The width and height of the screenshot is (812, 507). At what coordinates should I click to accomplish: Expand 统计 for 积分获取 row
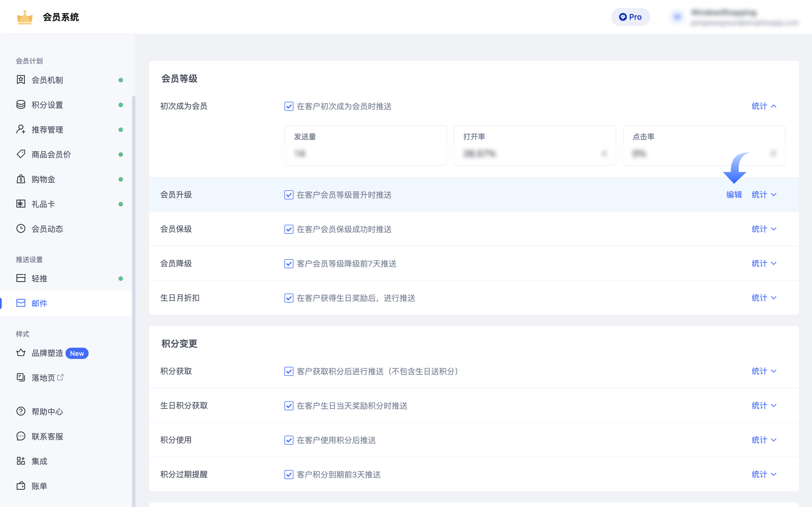(x=764, y=372)
